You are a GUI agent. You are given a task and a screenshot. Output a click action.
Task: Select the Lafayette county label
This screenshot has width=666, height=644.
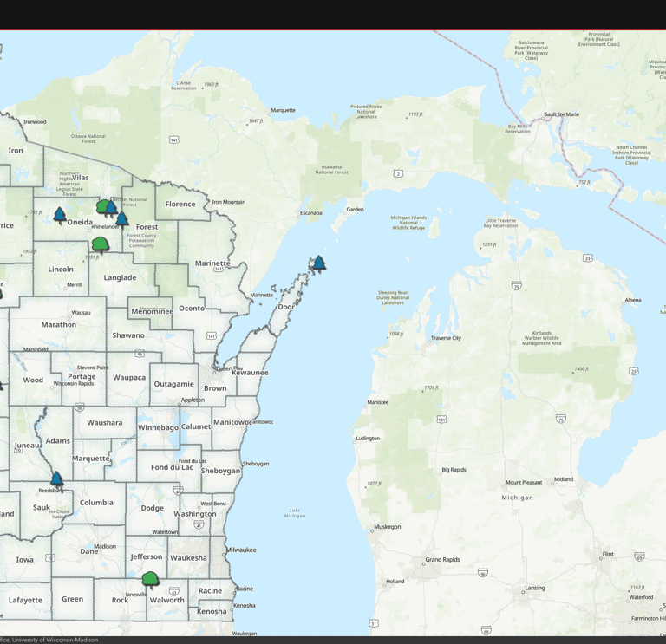(x=25, y=600)
